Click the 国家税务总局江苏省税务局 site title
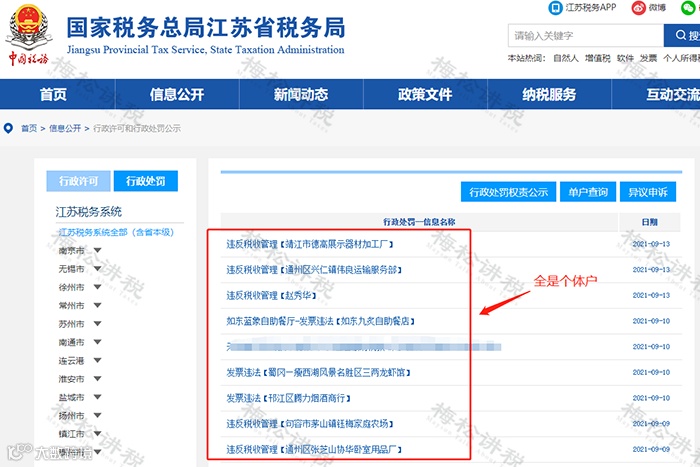Image resolution: width=700 pixels, height=467 pixels. coord(206,28)
